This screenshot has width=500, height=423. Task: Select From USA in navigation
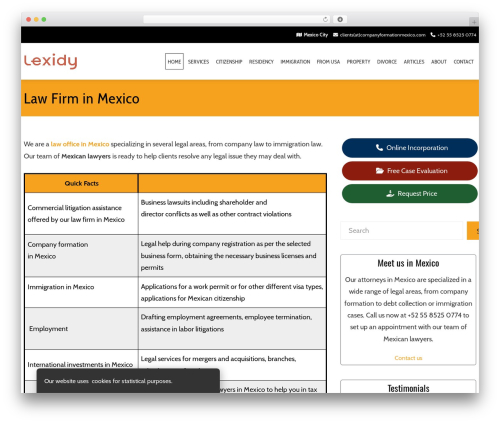(328, 62)
